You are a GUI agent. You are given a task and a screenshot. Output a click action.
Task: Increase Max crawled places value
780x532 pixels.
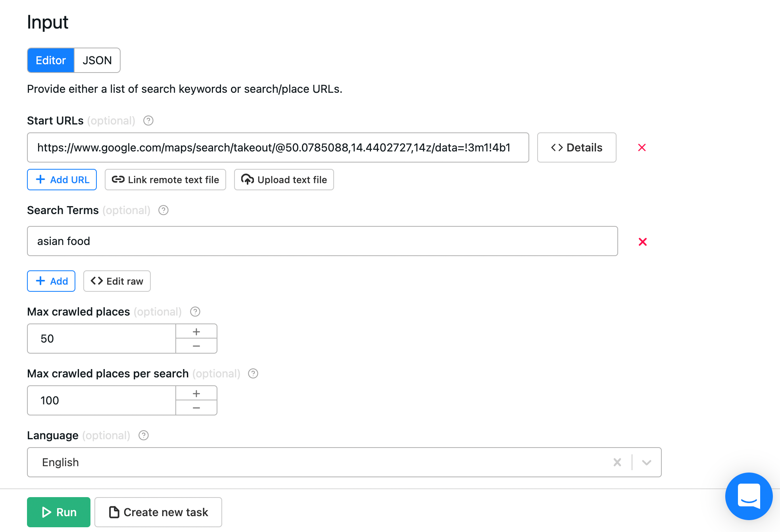pyautogui.click(x=196, y=331)
